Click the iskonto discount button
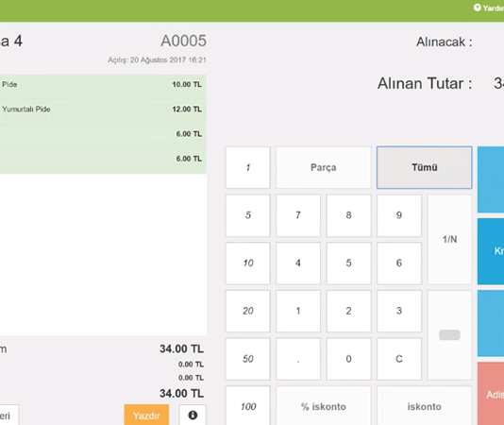Image resolution: width=504 pixels, height=425 pixels. coord(425,406)
